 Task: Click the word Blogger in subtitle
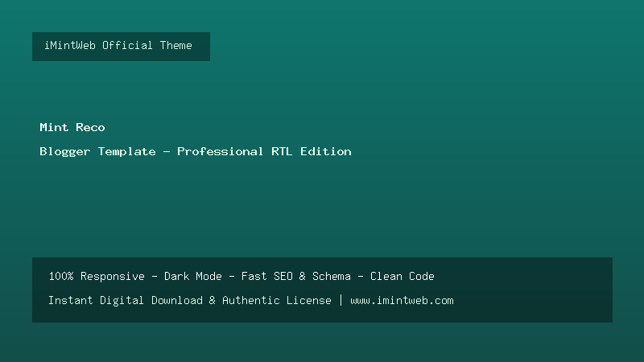tap(65, 152)
